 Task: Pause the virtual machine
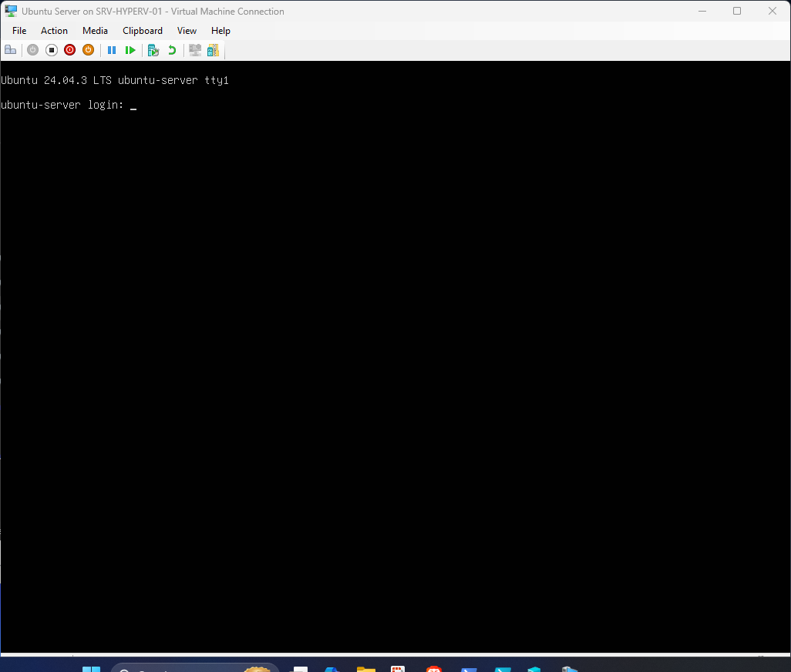pyautogui.click(x=112, y=49)
